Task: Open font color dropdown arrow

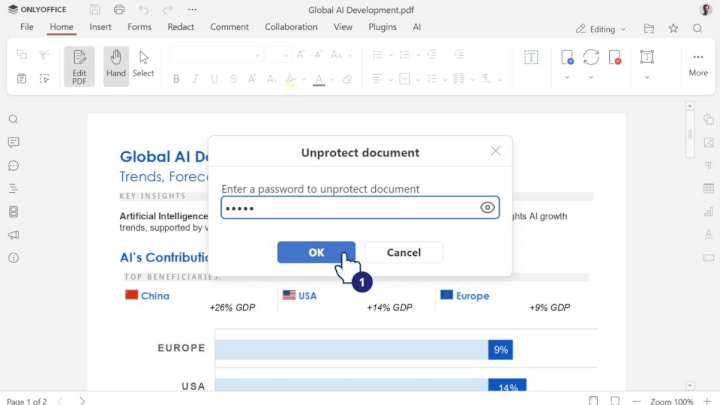Action: tap(332, 79)
